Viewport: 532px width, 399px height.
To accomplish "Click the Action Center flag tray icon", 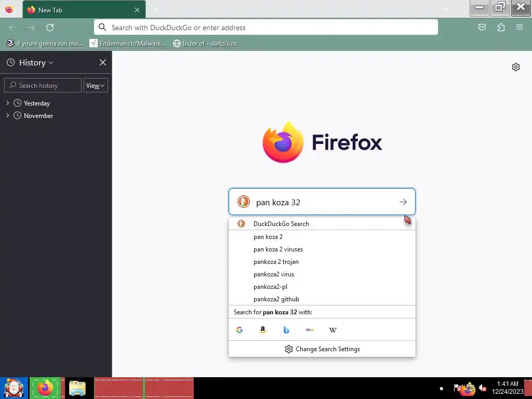I will [457, 388].
